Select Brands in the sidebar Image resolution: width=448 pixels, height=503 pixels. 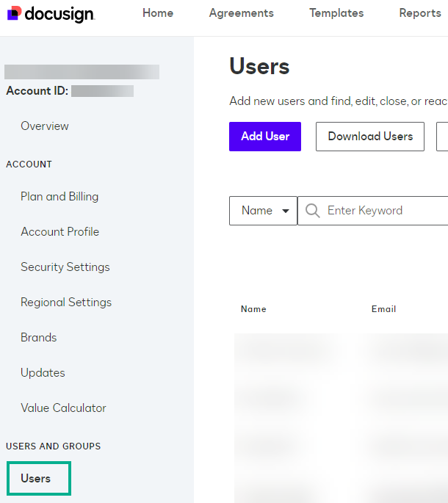(x=39, y=338)
